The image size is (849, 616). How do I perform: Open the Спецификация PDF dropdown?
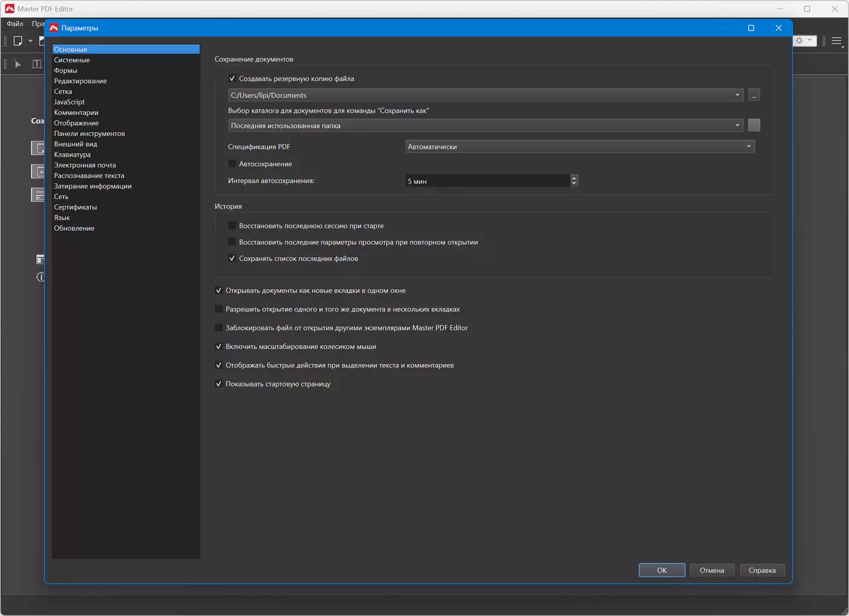(748, 147)
